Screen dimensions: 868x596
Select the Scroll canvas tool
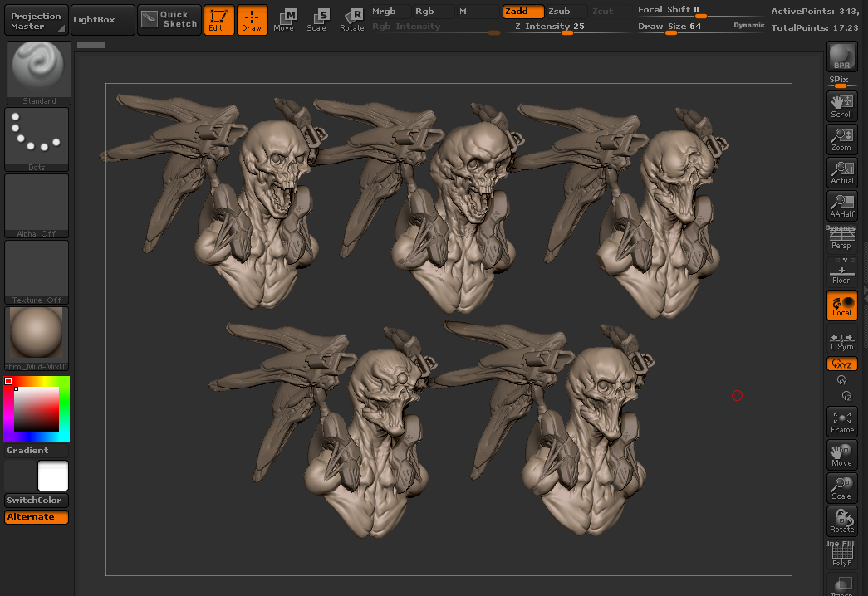[x=842, y=106]
